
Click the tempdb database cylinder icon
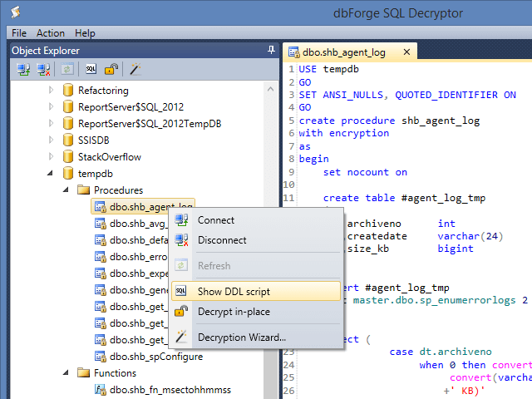click(68, 174)
